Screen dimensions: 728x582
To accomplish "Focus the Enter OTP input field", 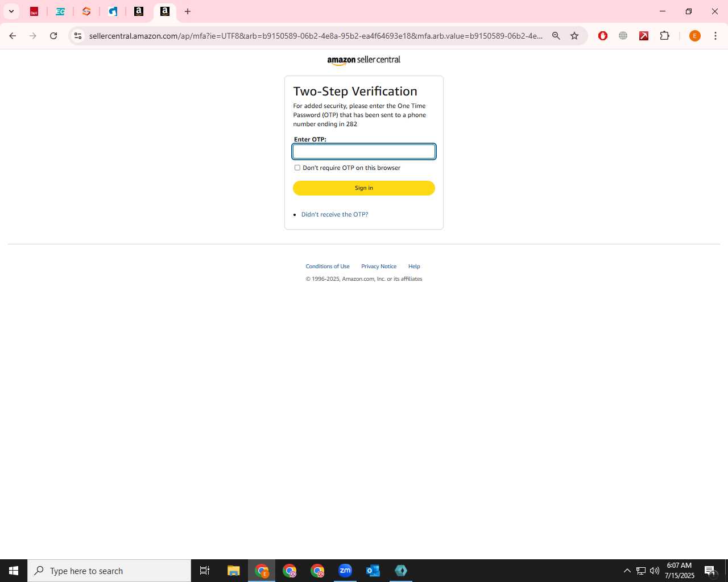I will [x=364, y=151].
